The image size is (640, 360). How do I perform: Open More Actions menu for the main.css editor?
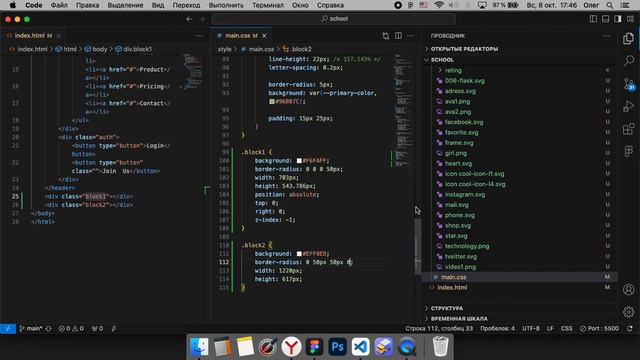pos(410,36)
